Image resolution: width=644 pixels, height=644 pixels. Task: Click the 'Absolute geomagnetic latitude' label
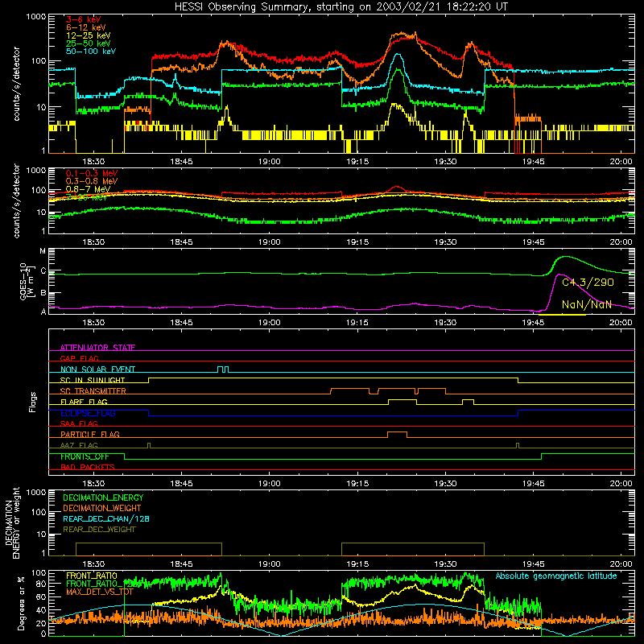[556, 576]
